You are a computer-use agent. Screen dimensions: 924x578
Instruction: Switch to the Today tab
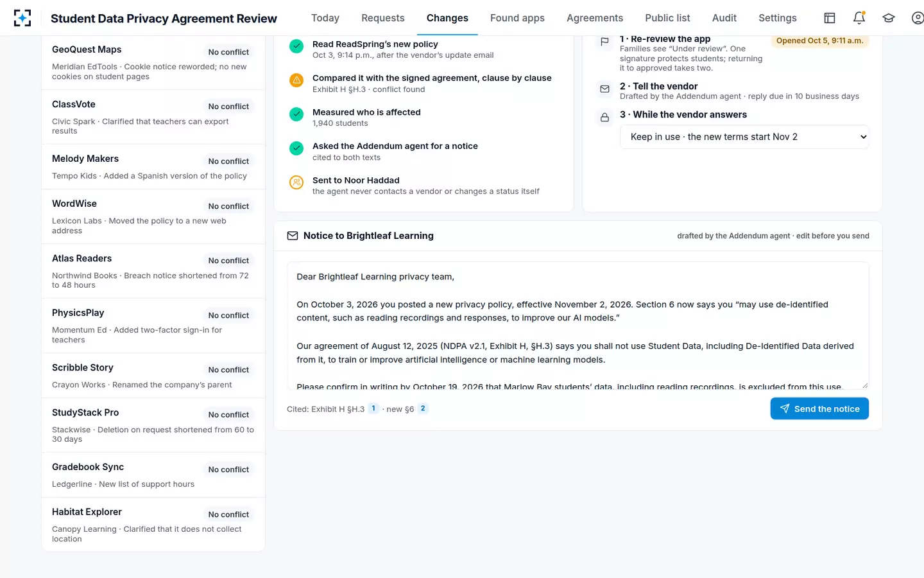[x=325, y=18]
